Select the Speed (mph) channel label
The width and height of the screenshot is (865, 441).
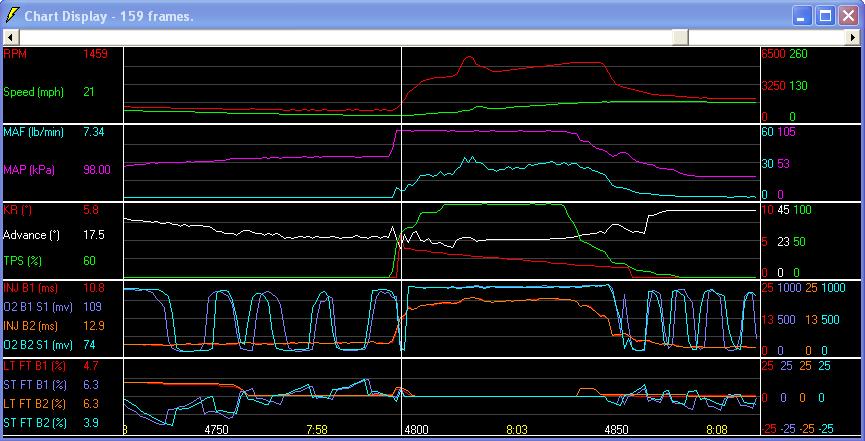click(34, 92)
